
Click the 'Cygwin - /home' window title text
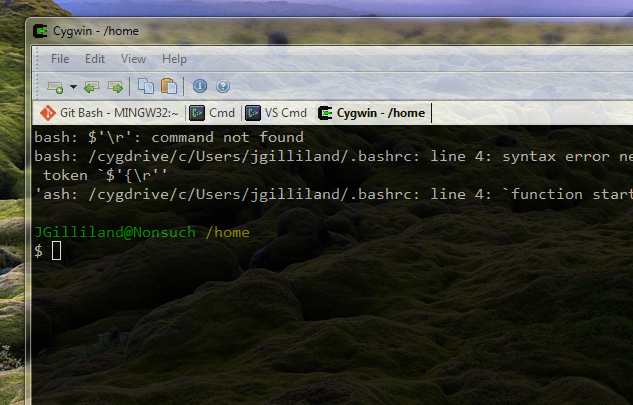96,31
